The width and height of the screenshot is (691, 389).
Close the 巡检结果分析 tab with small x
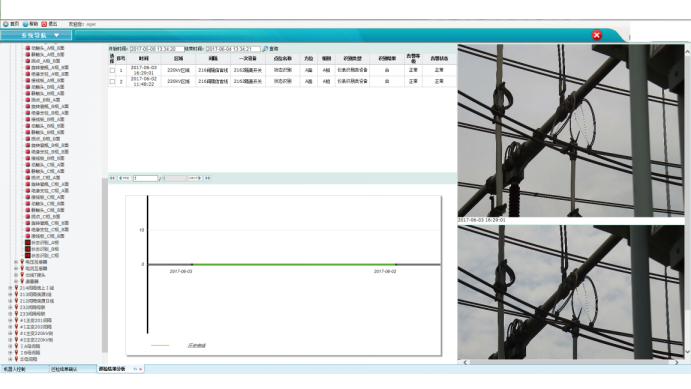[141, 369]
